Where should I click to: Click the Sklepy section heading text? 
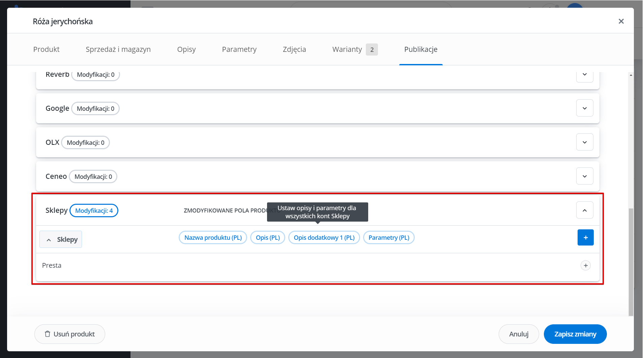[56, 210]
